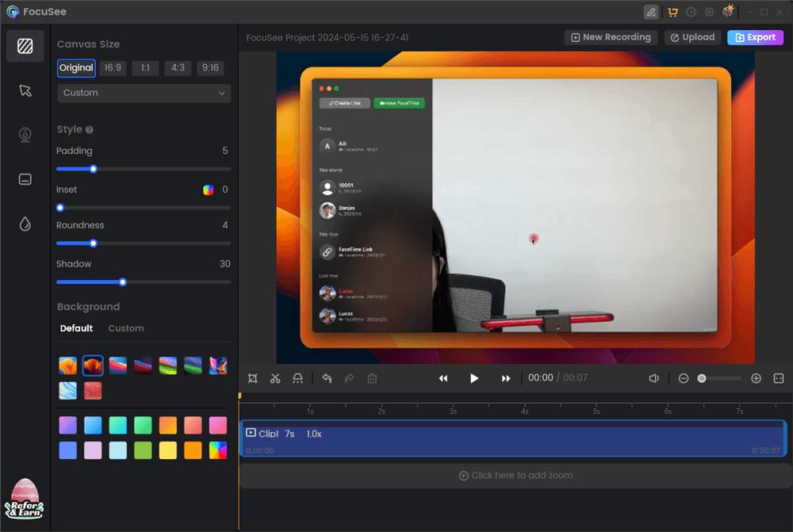The image size is (793, 532).
Task: Switch to the Custom background tab
Action: click(x=126, y=328)
